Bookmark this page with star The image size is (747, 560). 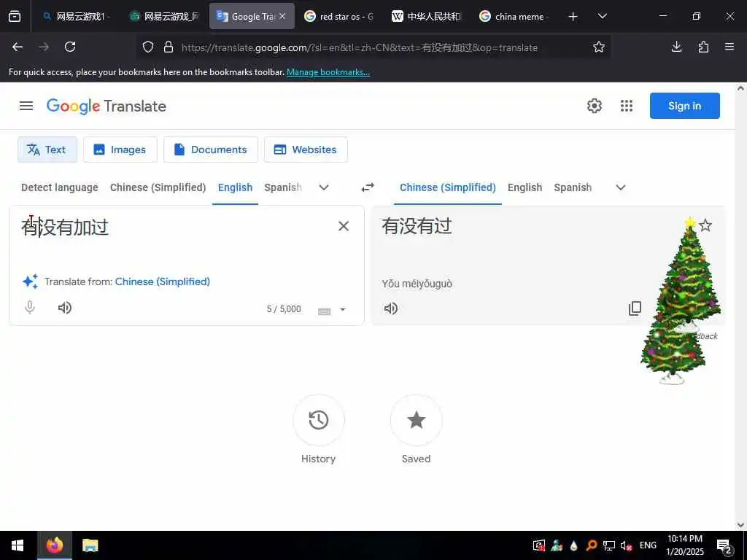(x=599, y=47)
